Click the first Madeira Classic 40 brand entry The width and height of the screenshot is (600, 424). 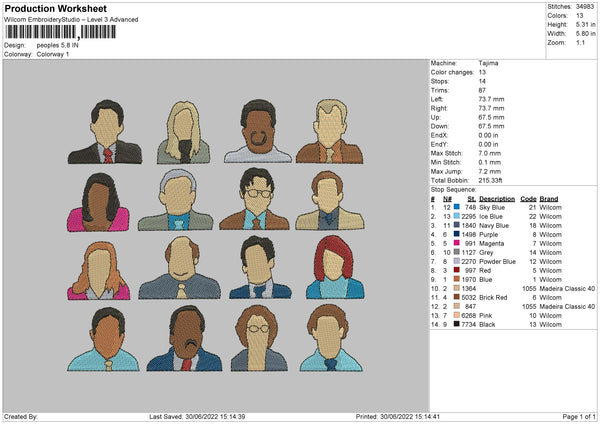click(x=567, y=288)
